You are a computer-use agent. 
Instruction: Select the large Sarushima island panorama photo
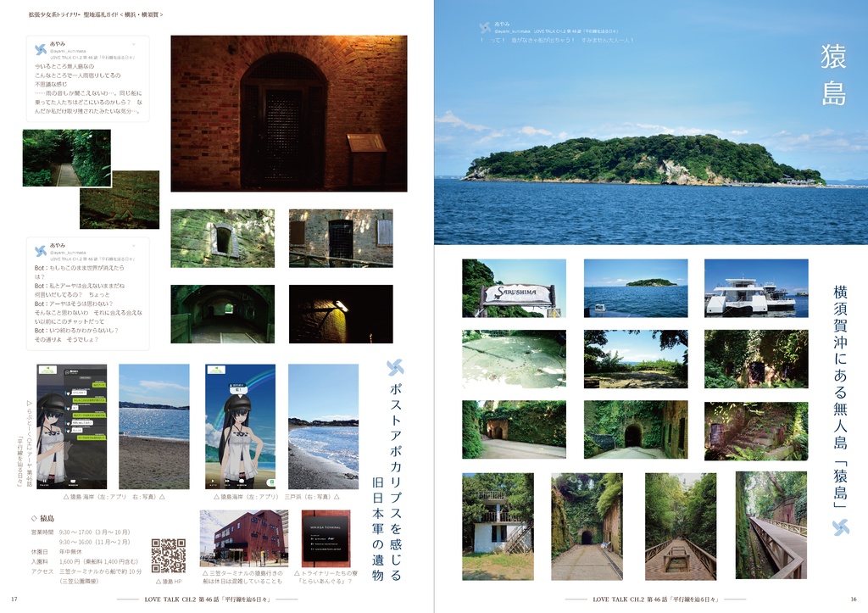tap(651, 122)
